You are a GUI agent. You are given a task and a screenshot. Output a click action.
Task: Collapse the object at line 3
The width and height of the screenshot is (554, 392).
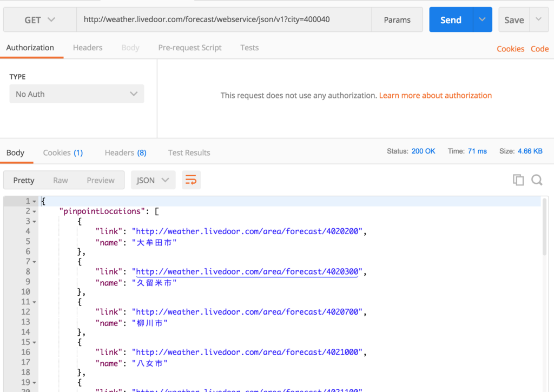pyautogui.click(x=34, y=222)
